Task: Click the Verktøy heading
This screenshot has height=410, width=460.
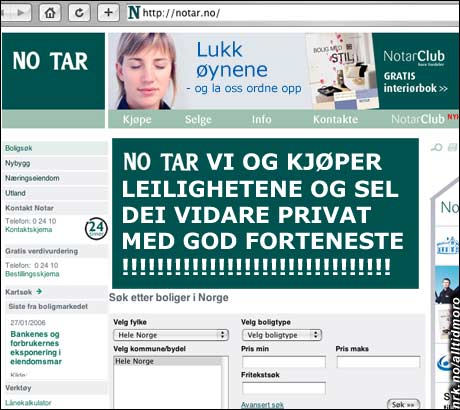Action: tap(18, 388)
